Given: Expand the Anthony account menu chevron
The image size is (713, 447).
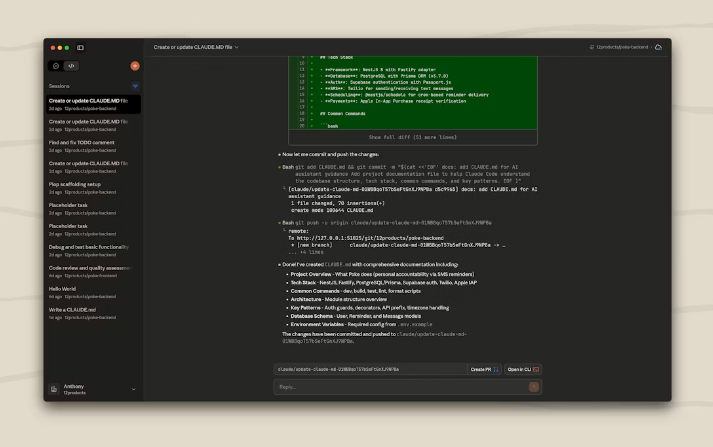Looking at the screenshot, I should click(x=133, y=389).
